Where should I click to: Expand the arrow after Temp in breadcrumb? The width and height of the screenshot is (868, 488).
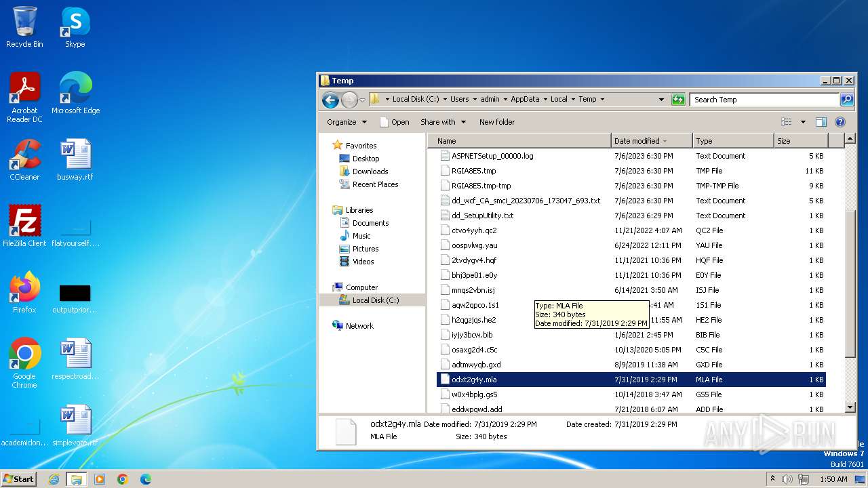point(601,99)
